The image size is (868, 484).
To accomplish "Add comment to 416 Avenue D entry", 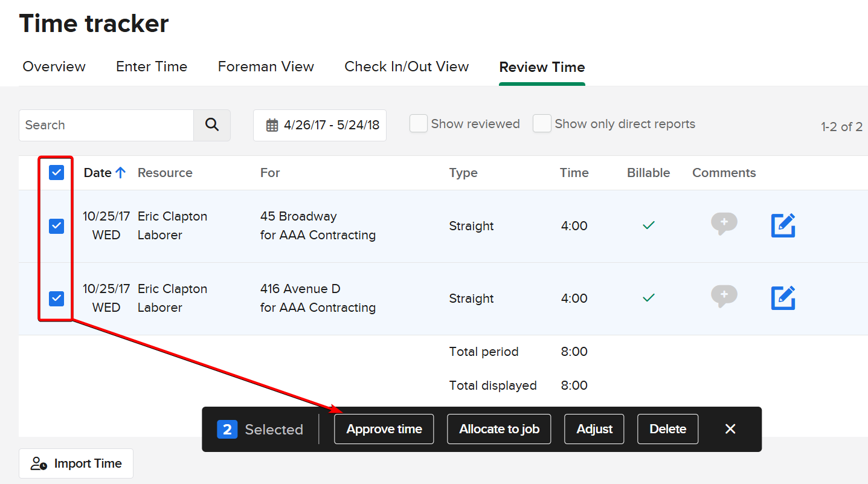I will [724, 296].
